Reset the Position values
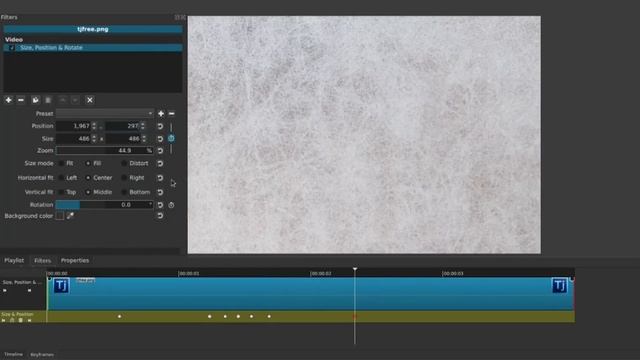The image size is (640, 360). (160, 127)
